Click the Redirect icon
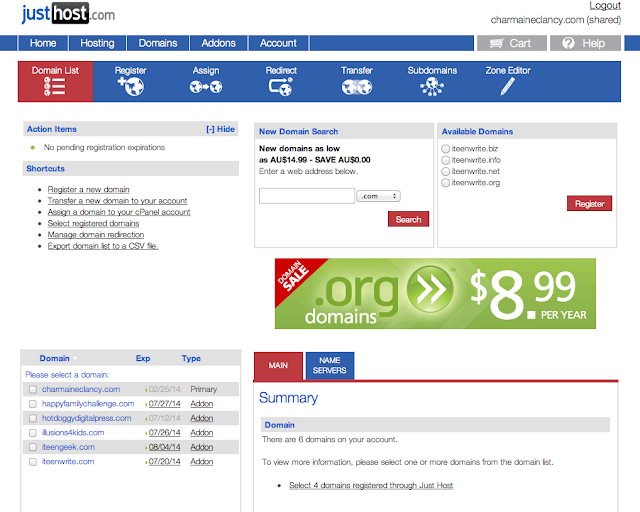640x512 pixels. (x=280, y=87)
